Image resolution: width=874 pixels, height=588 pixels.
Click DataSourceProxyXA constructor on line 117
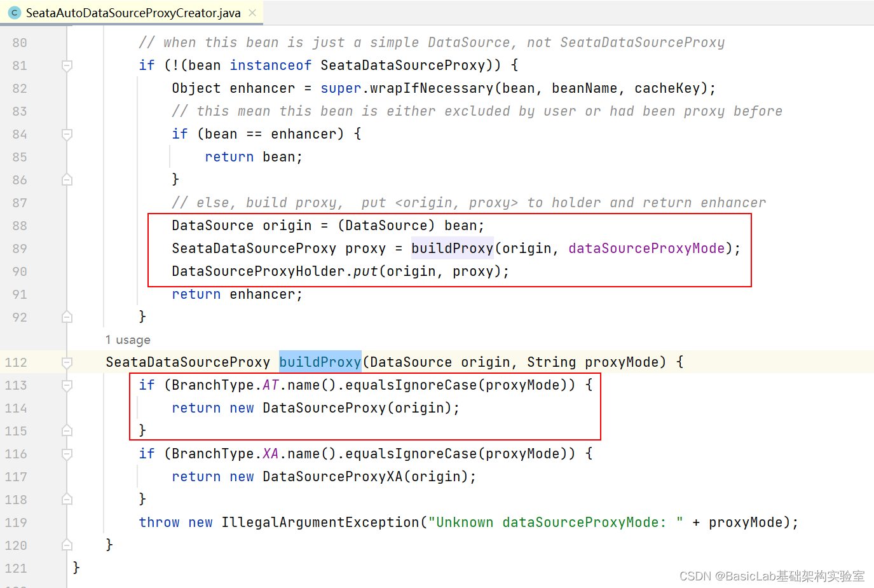332,477
